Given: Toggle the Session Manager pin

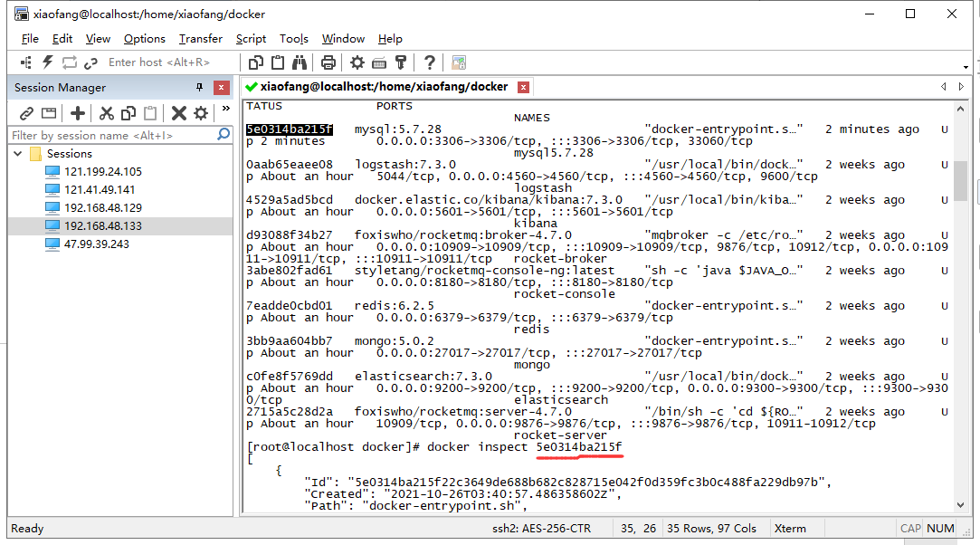Looking at the screenshot, I should (198, 87).
